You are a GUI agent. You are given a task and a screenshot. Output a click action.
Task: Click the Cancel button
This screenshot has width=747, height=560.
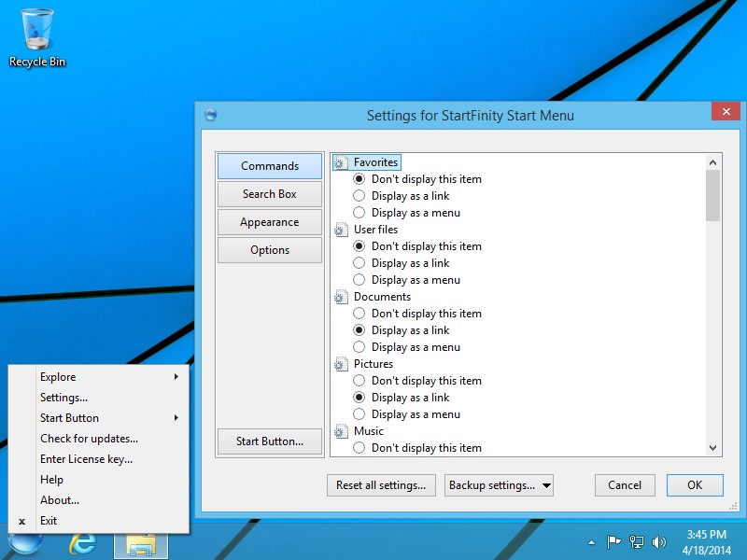click(x=625, y=485)
